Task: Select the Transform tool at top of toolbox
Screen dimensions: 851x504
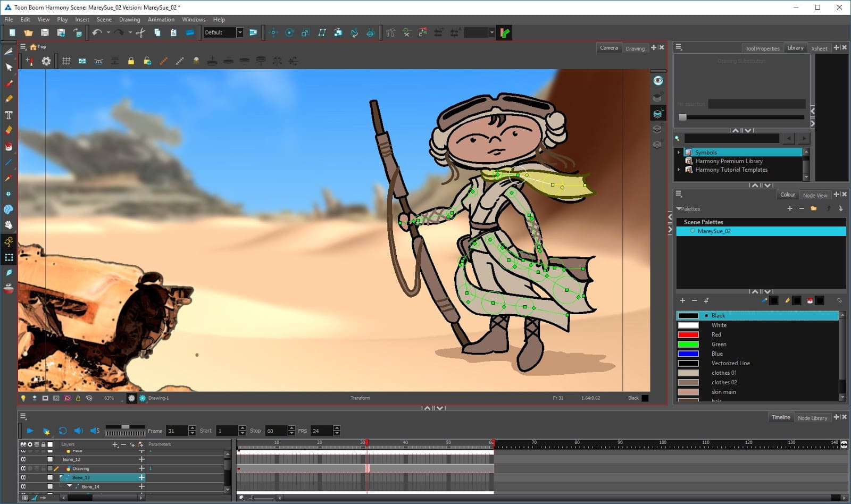Action: pyautogui.click(x=8, y=52)
